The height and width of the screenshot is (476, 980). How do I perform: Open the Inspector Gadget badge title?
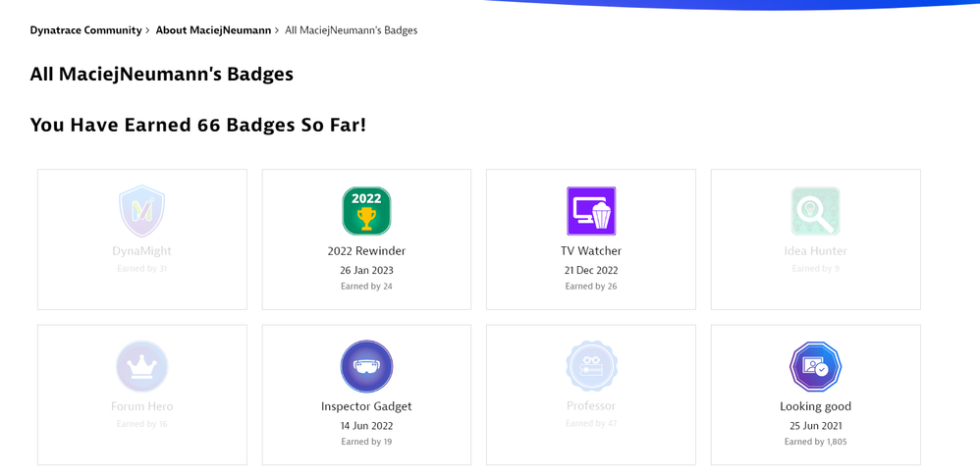pos(366,406)
